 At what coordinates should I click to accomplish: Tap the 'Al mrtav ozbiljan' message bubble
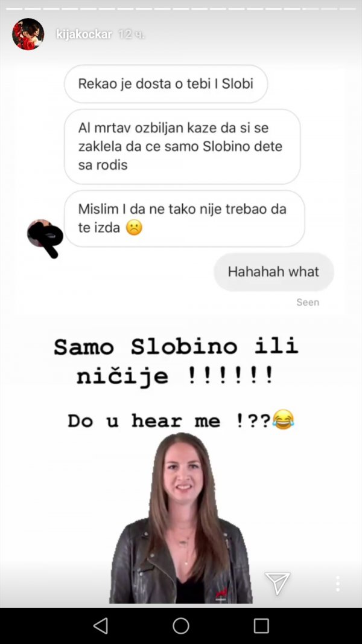[182, 147]
